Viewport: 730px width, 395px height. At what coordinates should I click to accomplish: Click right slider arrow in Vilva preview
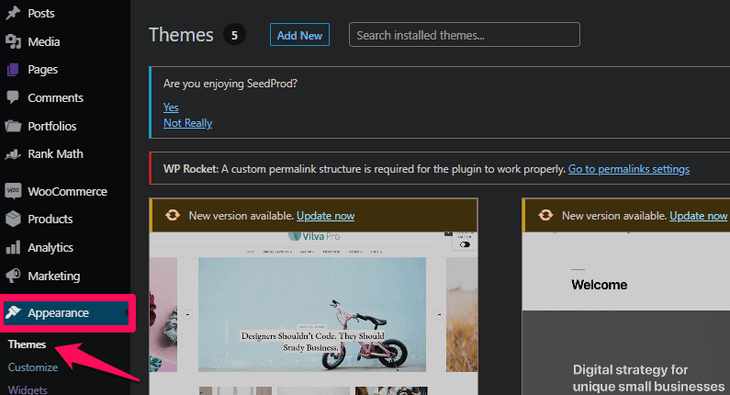coord(439,315)
